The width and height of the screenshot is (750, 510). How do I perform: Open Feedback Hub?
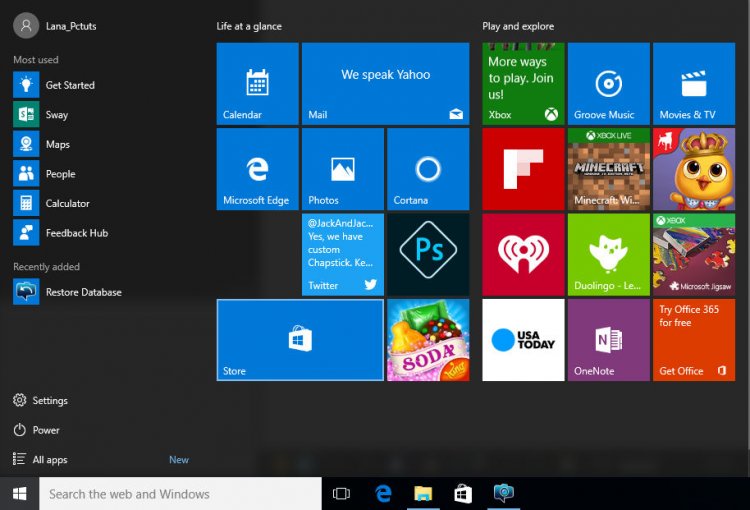[x=61, y=233]
